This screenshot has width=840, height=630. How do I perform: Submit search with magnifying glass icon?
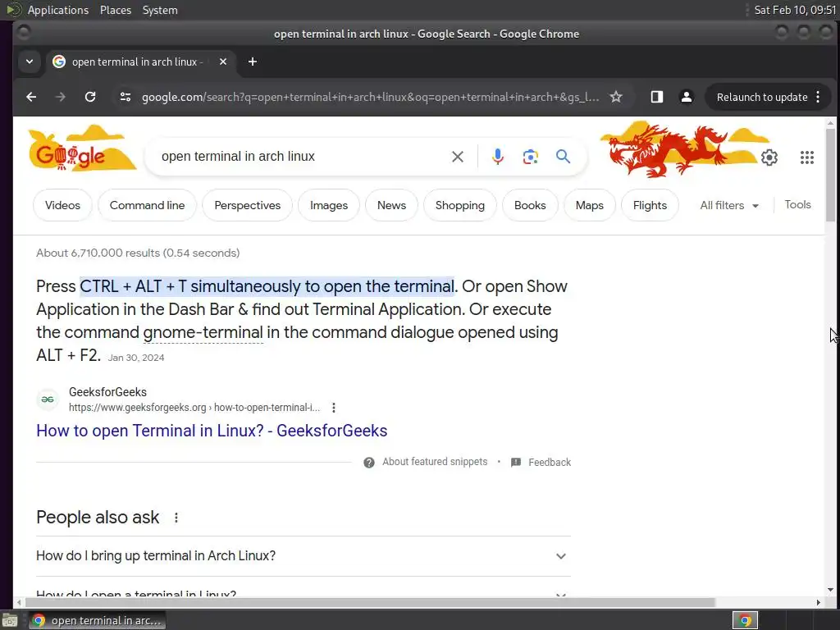click(x=563, y=157)
